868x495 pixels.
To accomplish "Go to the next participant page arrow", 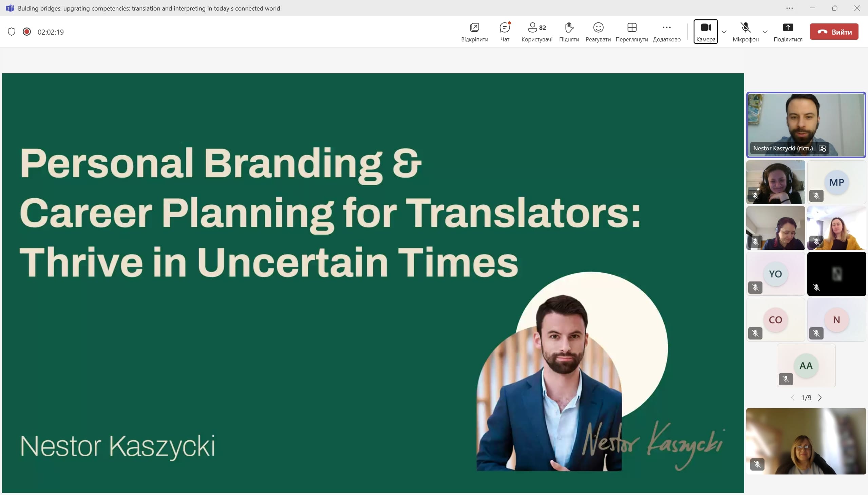I will pyautogui.click(x=820, y=398).
